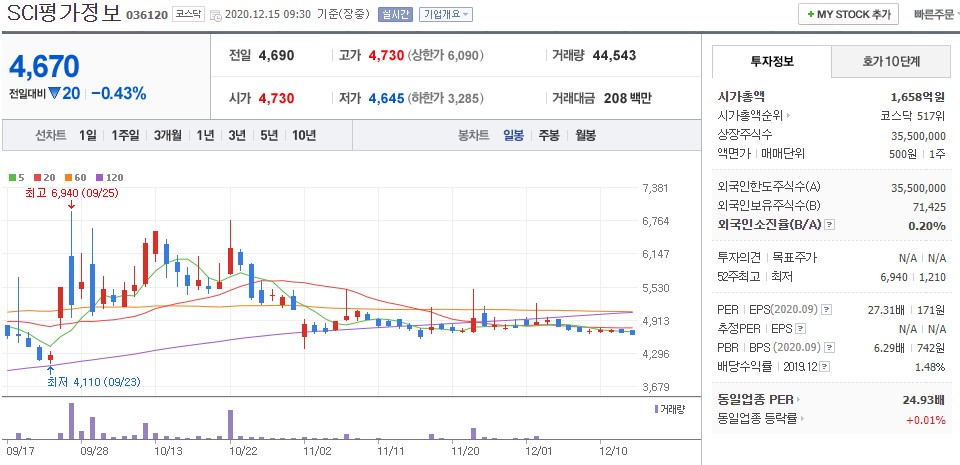Click the 외국인소진율 value 0.20%
This screenshot has width=960, height=465.
coord(927,226)
